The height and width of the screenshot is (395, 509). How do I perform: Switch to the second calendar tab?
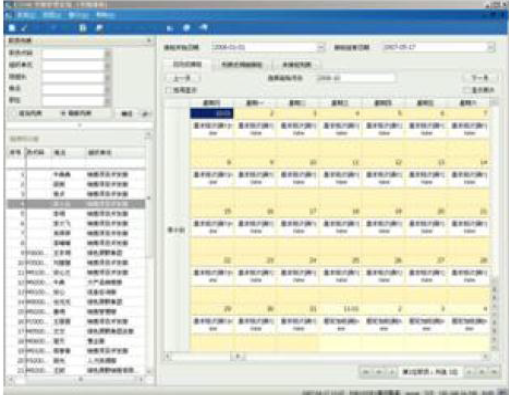[x=242, y=64]
